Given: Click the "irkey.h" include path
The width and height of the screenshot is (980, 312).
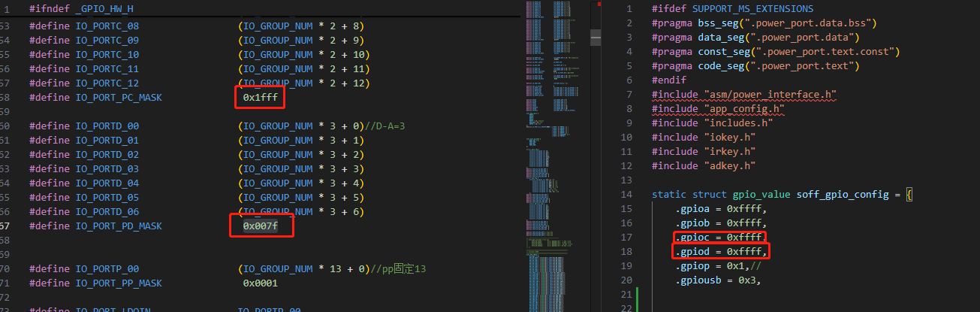Looking at the screenshot, I should [730, 152].
